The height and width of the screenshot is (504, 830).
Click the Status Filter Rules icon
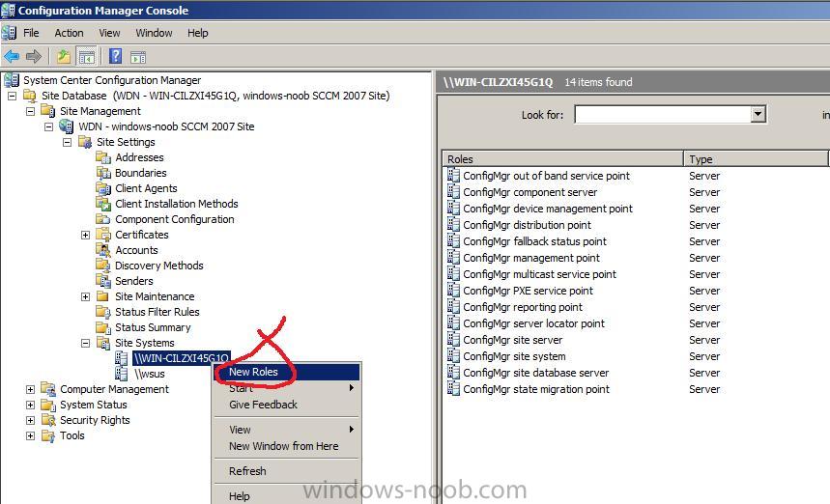point(103,312)
